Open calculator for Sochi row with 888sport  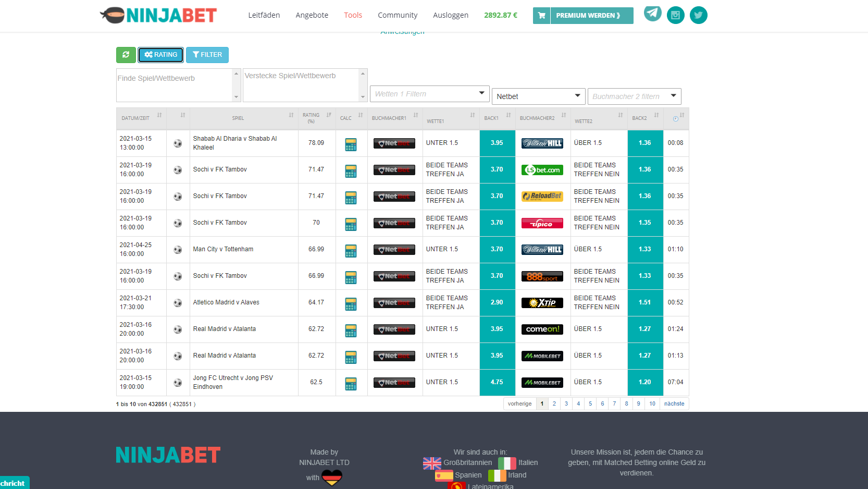click(x=351, y=277)
